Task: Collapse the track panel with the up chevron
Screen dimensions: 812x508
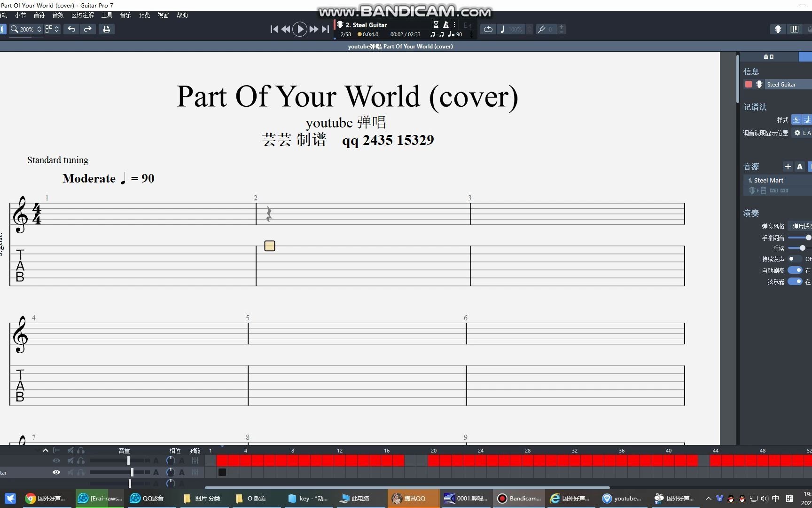Action: (46, 450)
